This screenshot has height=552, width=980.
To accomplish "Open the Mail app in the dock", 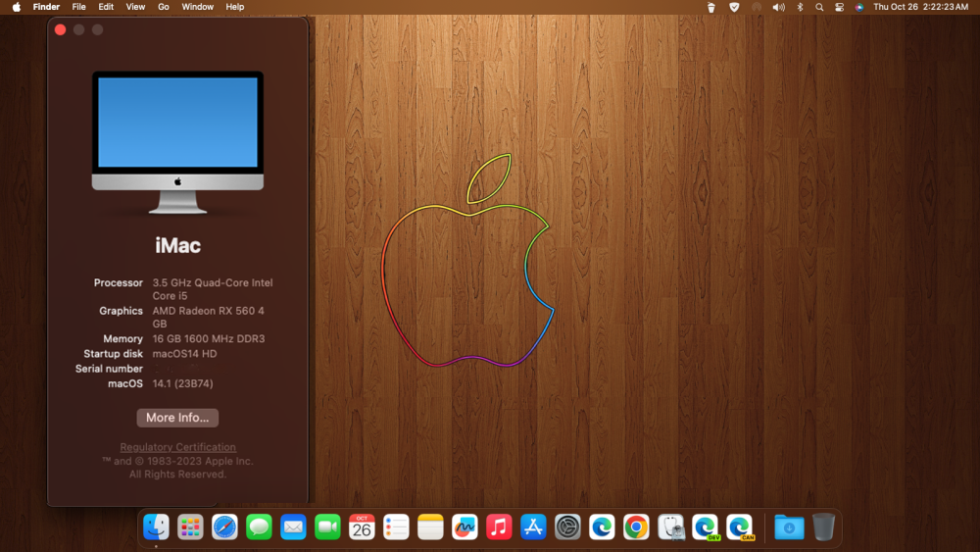I will point(293,527).
